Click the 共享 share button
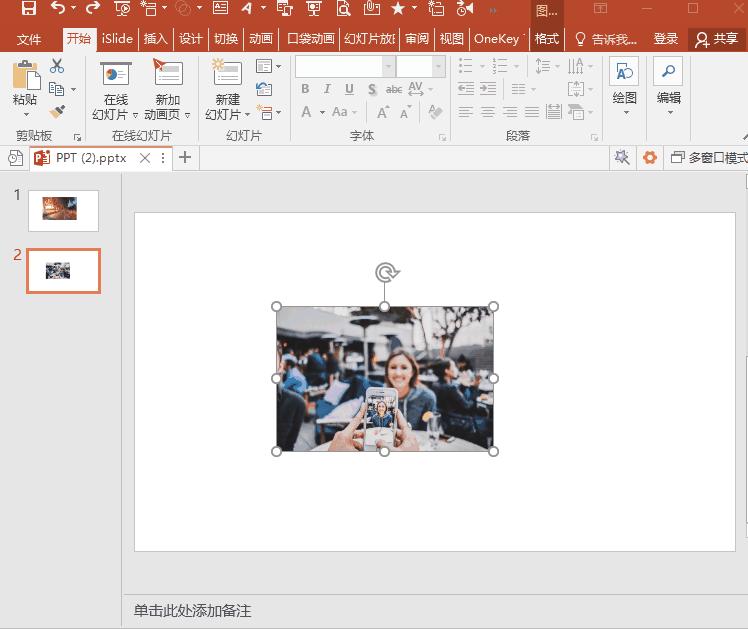Image resolution: width=748 pixels, height=629 pixels. pos(717,39)
